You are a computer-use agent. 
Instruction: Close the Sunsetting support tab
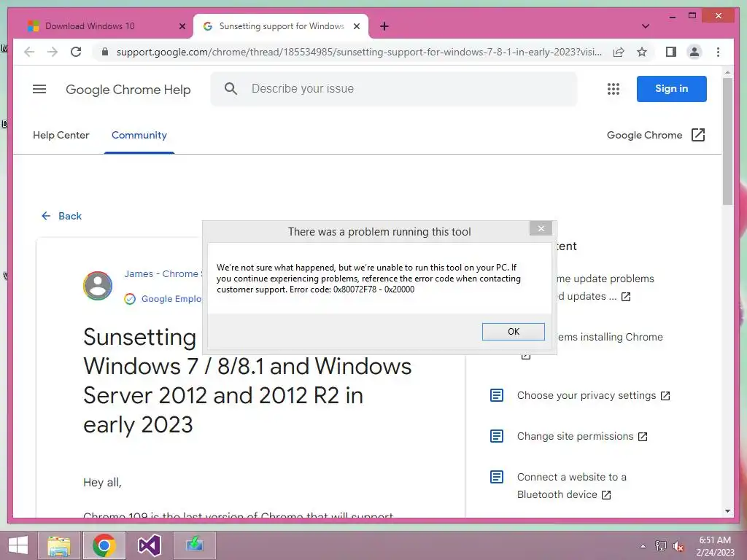tap(356, 26)
